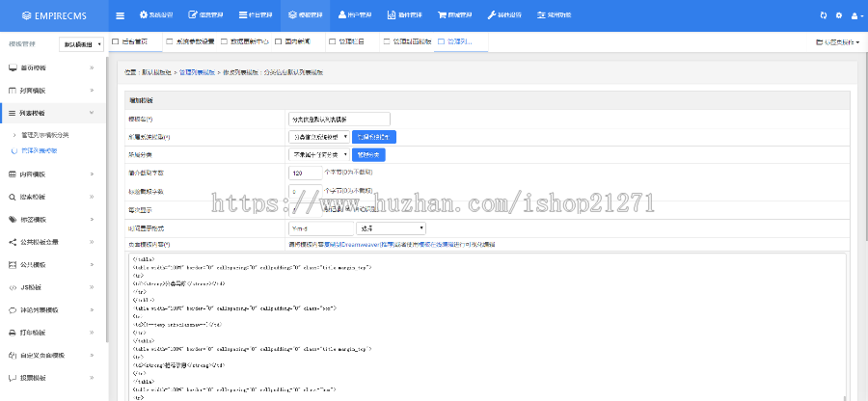Click the wrench icon of 其他设置
The image size is (868, 401).
click(x=491, y=15)
